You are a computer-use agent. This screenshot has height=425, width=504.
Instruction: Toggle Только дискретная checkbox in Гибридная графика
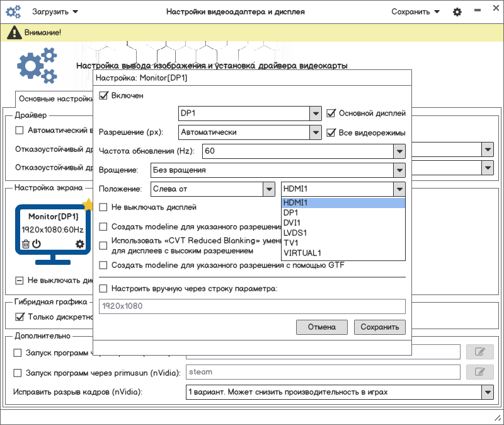(x=20, y=317)
